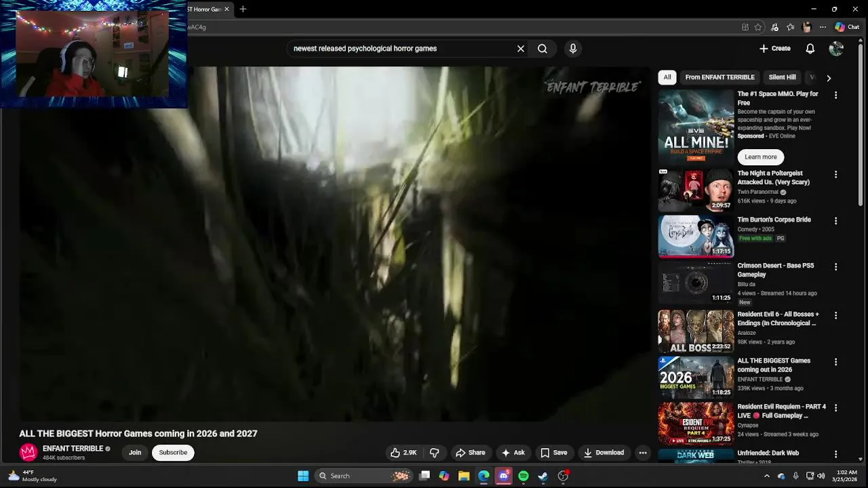868x488 pixels.
Task: Show hidden system tray icons
Action: click(x=767, y=476)
